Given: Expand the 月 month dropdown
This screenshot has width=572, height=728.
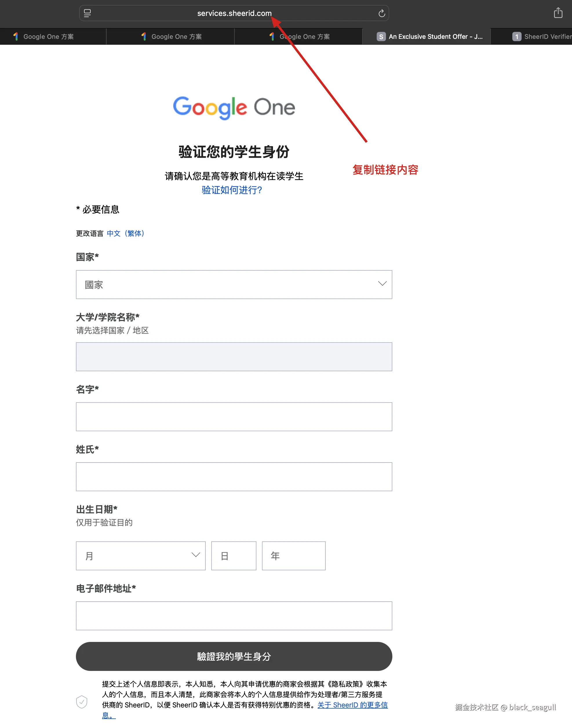Looking at the screenshot, I should (x=141, y=556).
